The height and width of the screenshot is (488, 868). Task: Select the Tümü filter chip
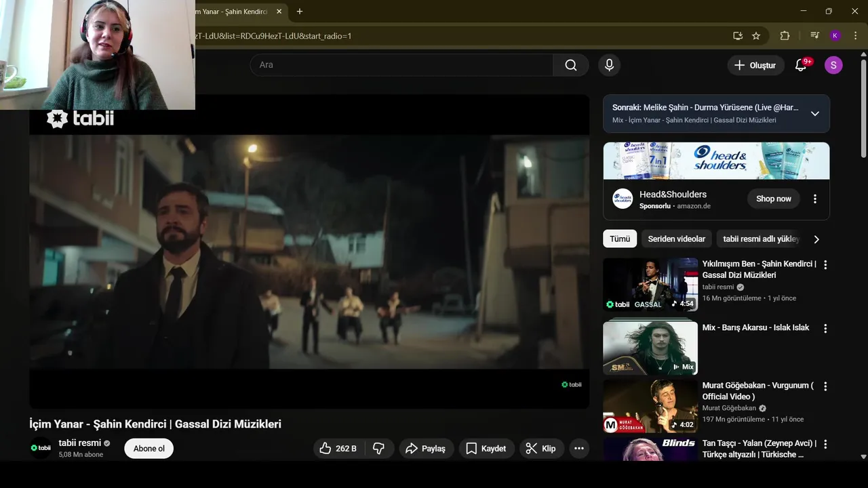click(x=620, y=239)
